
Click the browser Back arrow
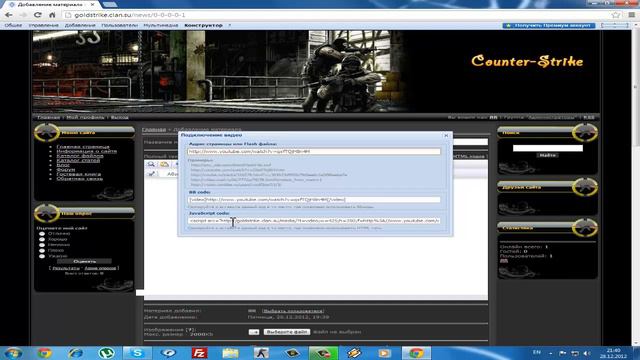(x=9, y=15)
